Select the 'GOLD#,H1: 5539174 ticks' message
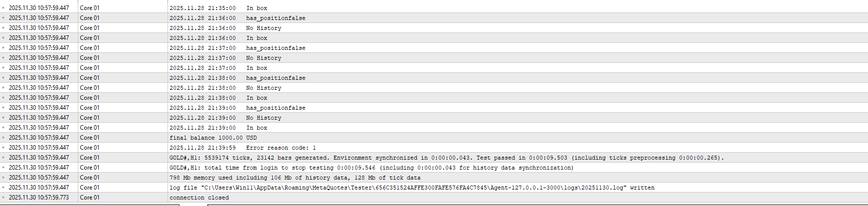Screen dimensions: 868x206 click(446, 158)
